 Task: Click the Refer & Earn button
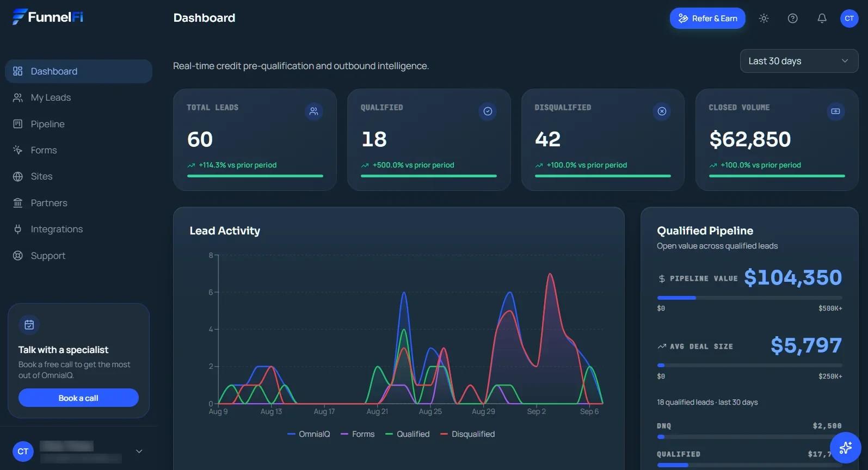pyautogui.click(x=707, y=18)
